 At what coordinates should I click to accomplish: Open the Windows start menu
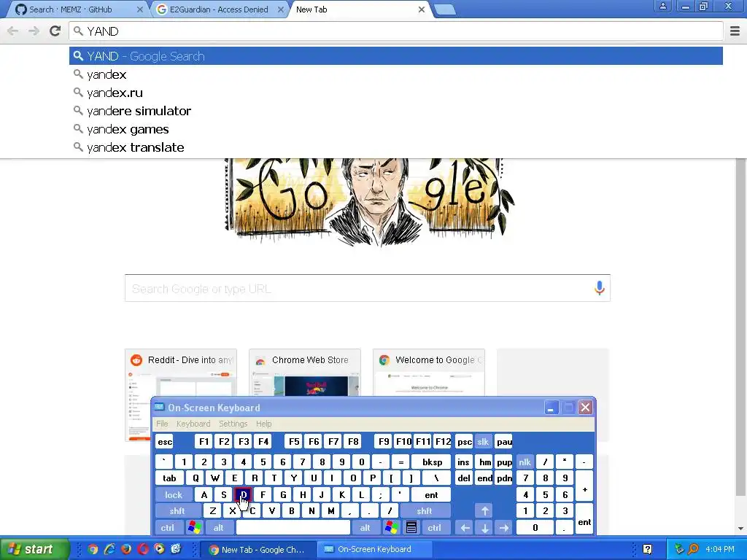tap(34, 549)
